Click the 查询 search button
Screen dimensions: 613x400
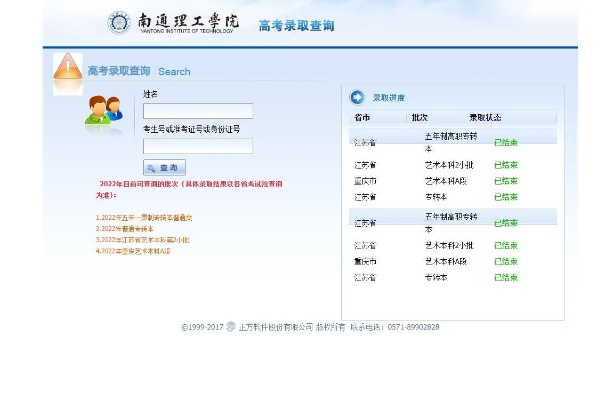click(x=164, y=168)
